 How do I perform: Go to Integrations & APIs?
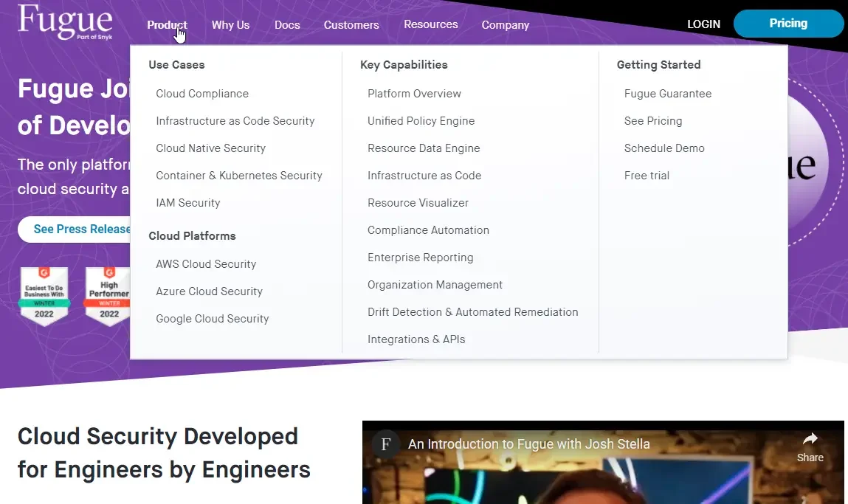click(416, 339)
